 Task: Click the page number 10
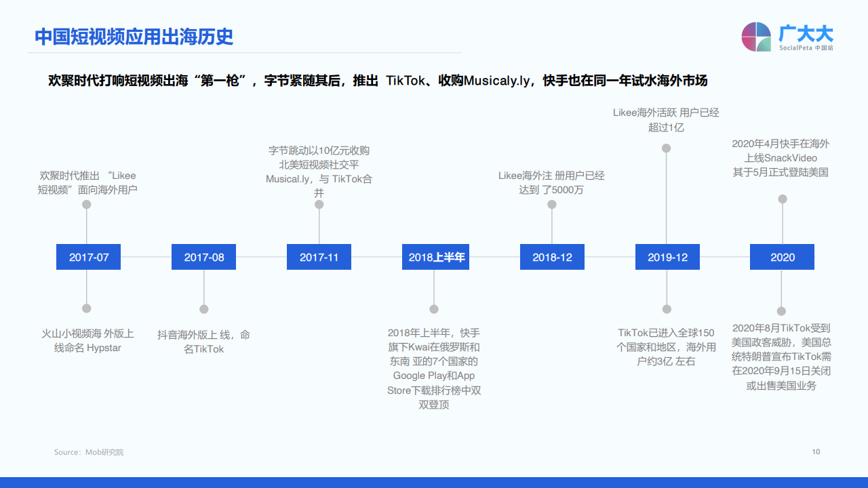click(816, 451)
